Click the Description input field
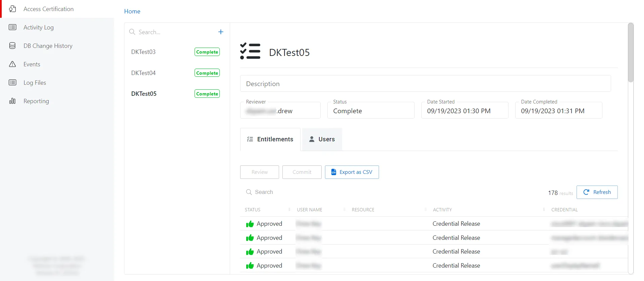 425,83
